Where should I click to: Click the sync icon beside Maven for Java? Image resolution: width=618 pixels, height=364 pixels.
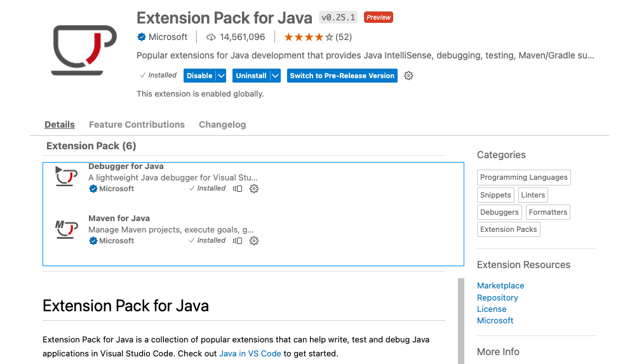[x=238, y=241]
